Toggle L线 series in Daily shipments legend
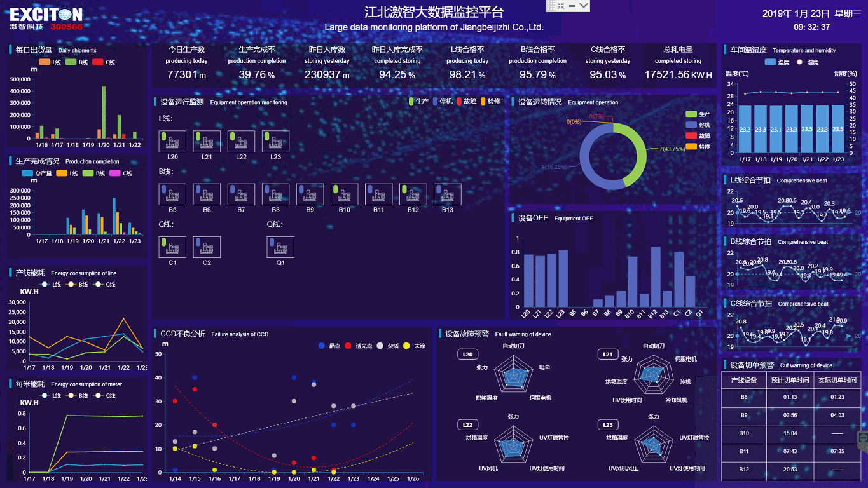The width and height of the screenshot is (868, 488). pyautogui.click(x=50, y=62)
